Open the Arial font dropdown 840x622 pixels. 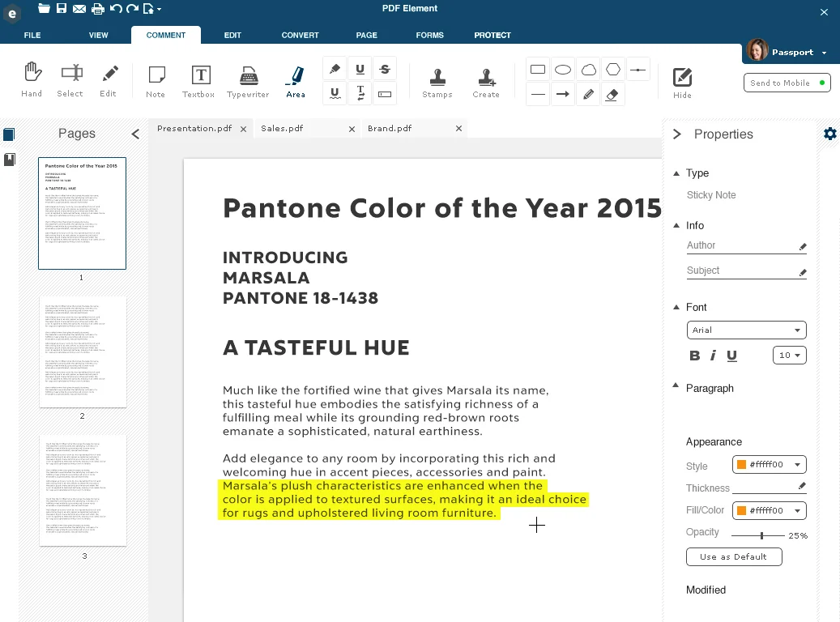746,330
